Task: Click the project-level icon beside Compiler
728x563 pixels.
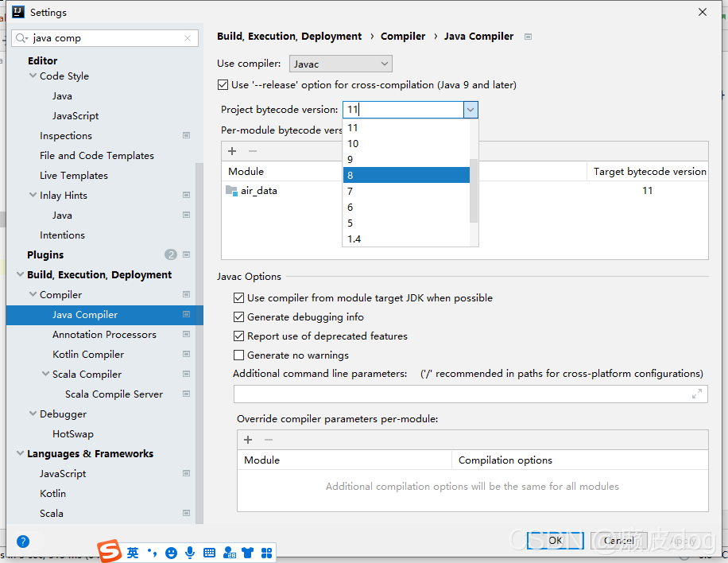Action: tap(186, 294)
